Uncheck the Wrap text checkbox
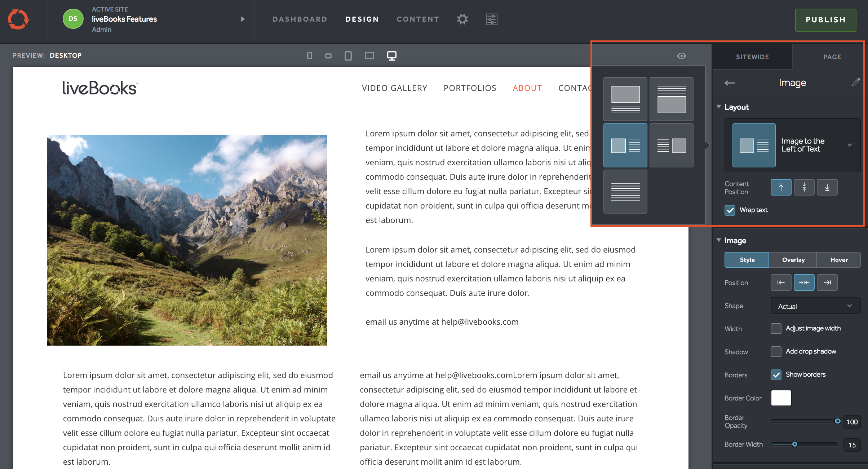Image resolution: width=868 pixels, height=469 pixels. click(730, 210)
